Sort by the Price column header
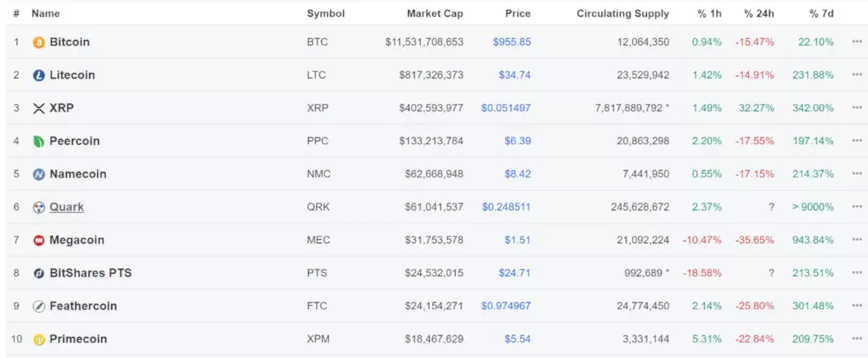The width and height of the screenshot is (868, 358). [x=518, y=13]
